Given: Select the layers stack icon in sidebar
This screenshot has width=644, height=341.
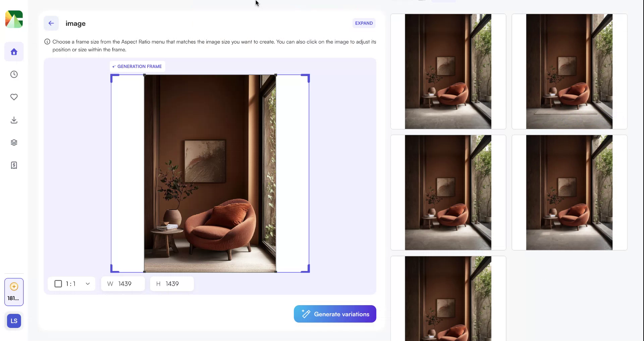Looking at the screenshot, I should click(x=14, y=142).
